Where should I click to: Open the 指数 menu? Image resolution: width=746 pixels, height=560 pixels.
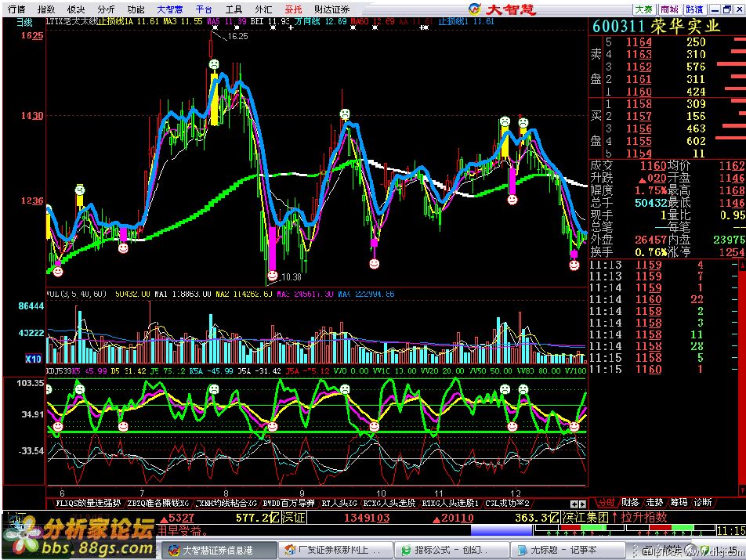tap(46, 9)
